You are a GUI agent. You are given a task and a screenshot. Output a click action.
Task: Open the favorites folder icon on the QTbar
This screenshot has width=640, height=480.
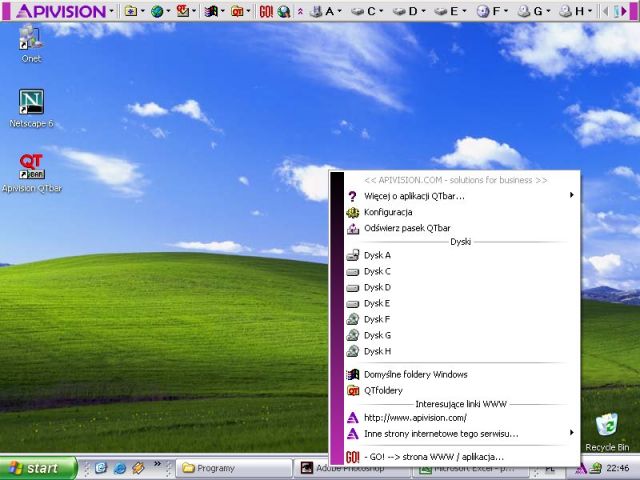[131, 11]
